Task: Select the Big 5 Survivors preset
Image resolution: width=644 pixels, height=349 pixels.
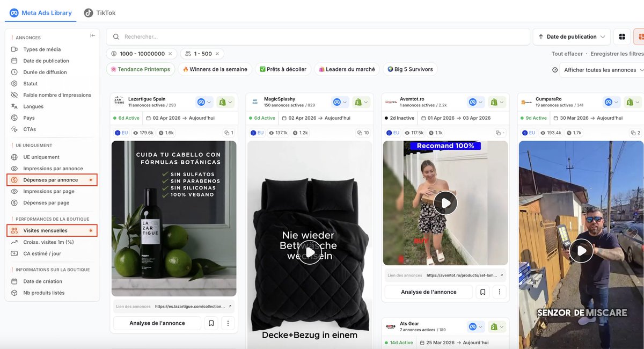Action: [410, 69]
